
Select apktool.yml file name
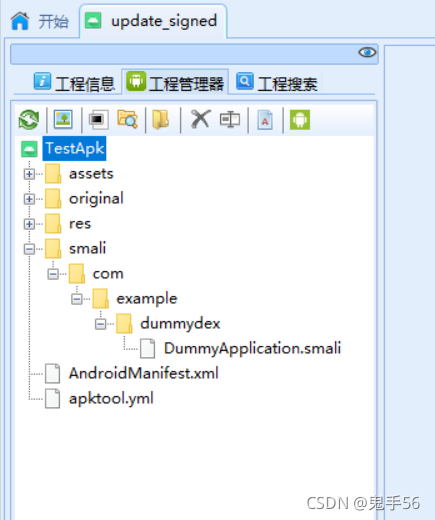(x=111, y=399)
